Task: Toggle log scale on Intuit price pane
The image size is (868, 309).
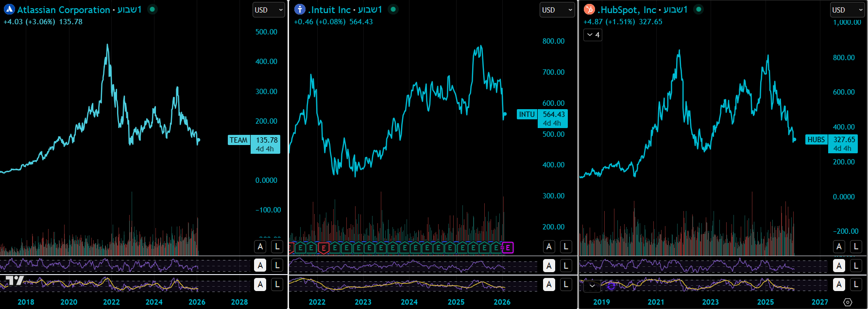Action: click(x=566, y=246)
